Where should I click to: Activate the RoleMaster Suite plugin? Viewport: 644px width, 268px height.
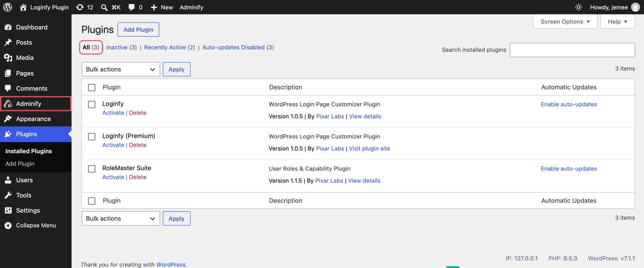[113, 177]
